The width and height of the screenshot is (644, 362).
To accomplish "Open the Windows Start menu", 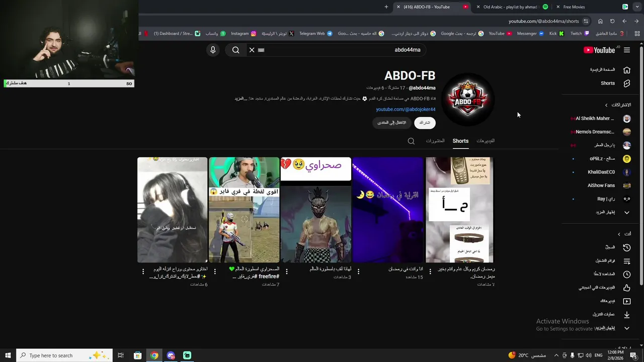I will tap(8, 355).
